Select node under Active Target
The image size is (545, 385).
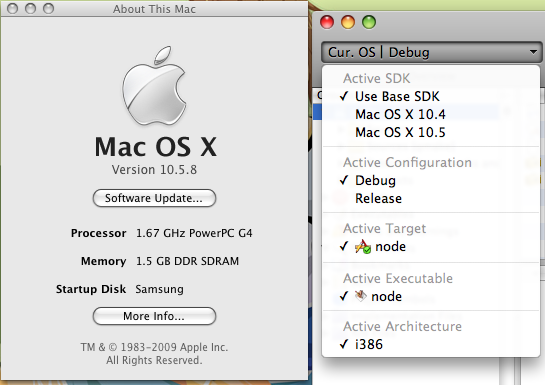pos(431,246)
